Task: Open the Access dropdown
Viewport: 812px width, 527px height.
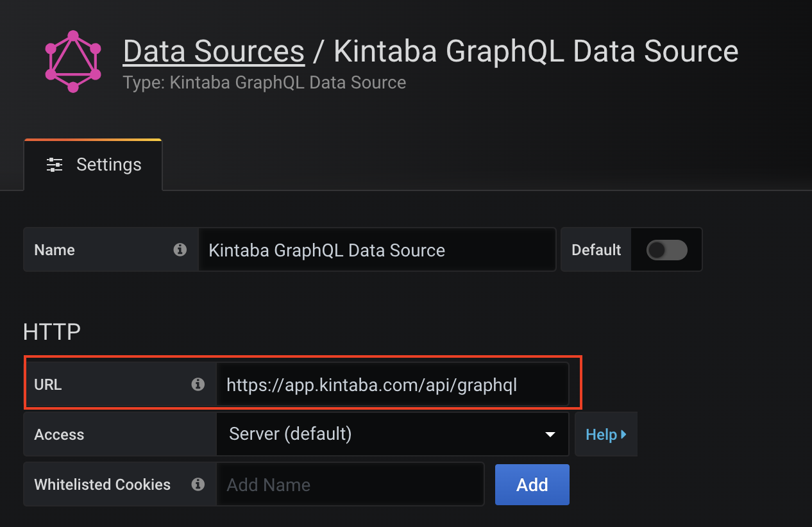Action: pyautogui.click(x=393, y=434)
